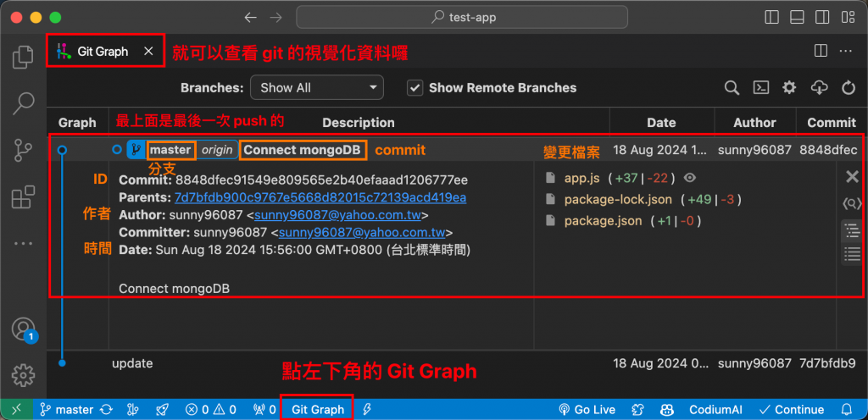Click the Description column header
The height and width of the screenshot is (420, 868).
click(359, 123)
